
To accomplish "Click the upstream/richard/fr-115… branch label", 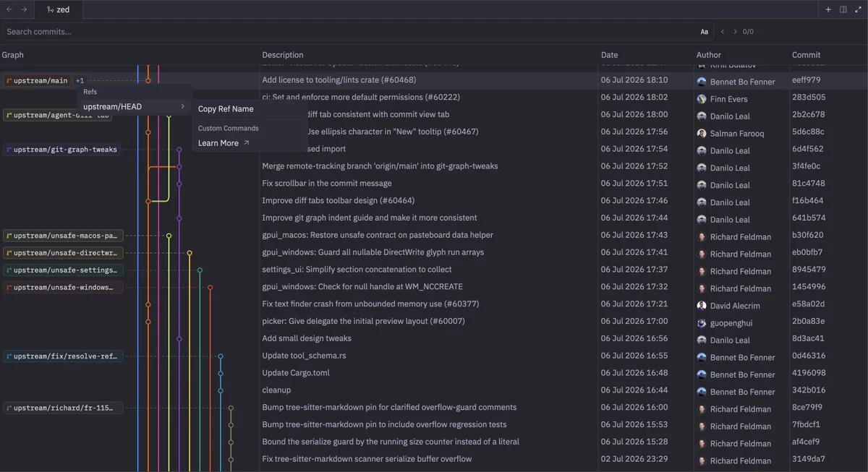I will click(x=63, y=408).
